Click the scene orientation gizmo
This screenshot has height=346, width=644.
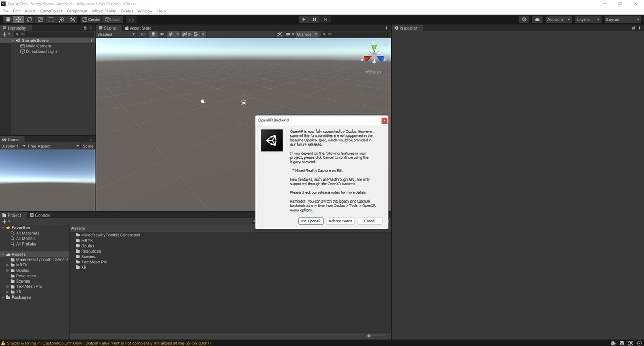[x=374, y=55]
